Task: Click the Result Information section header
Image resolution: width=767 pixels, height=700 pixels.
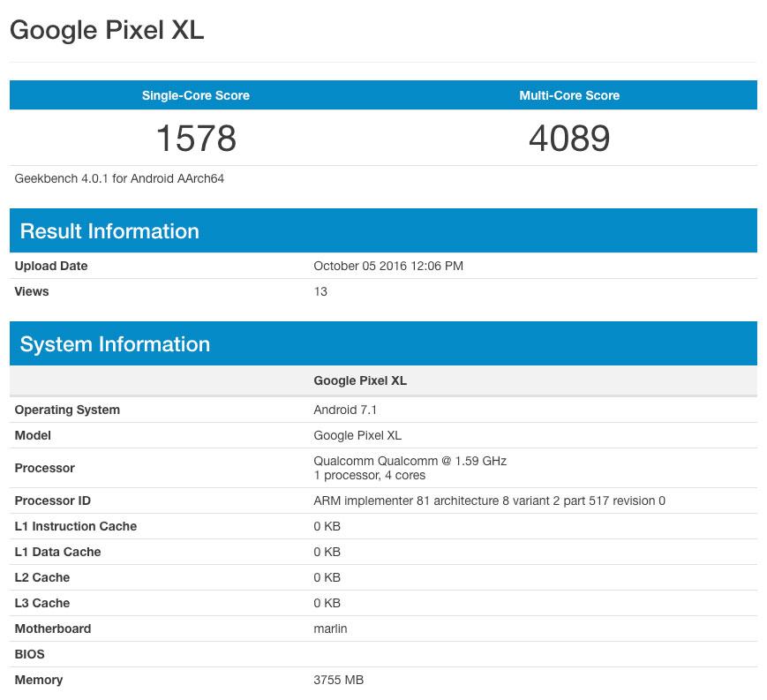Action: click(x=109, y=231)
